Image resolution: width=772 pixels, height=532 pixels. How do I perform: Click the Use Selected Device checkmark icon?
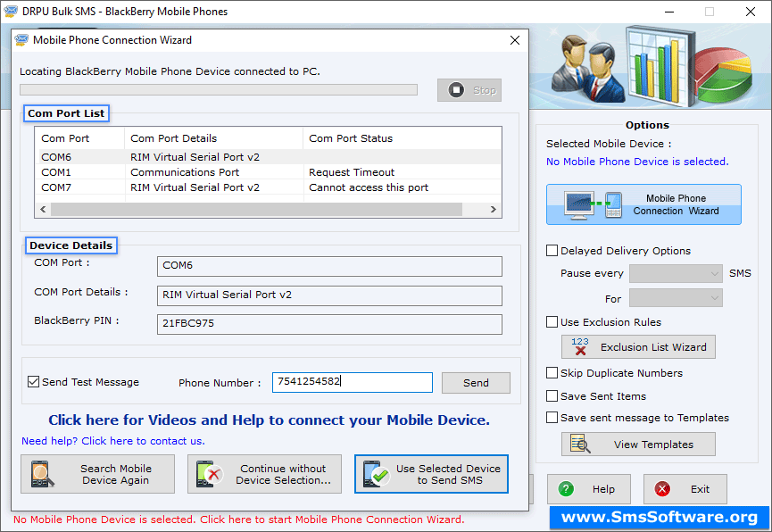click(376, 474)
